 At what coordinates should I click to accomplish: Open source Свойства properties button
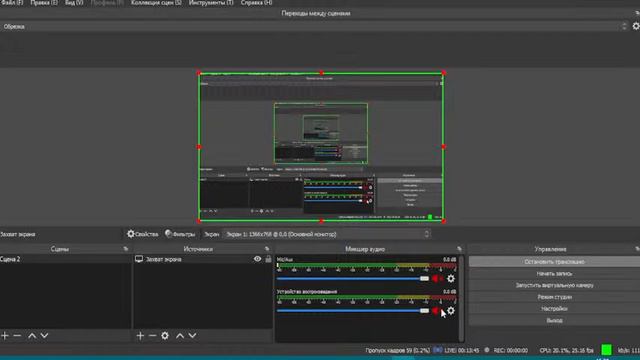coord(142,234)
